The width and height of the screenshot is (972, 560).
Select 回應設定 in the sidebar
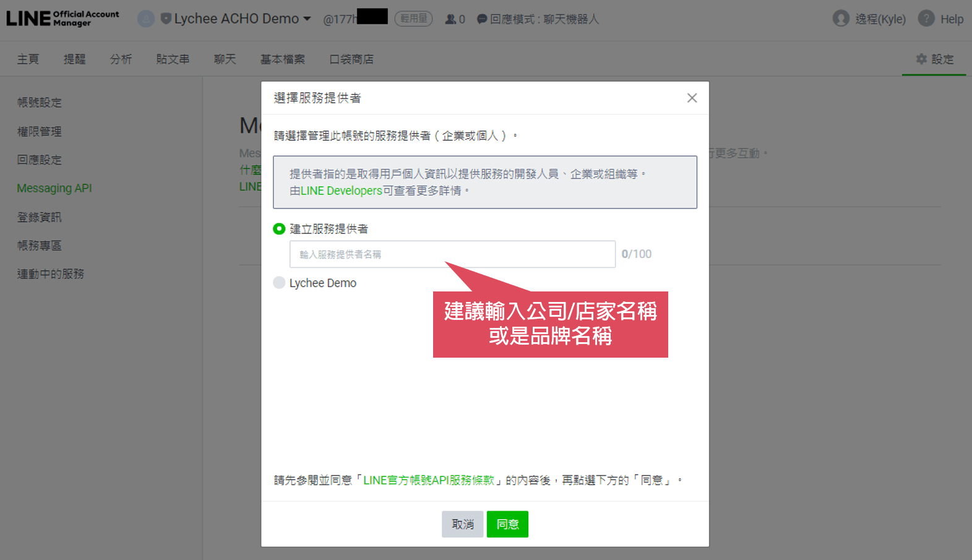[40, 160]
